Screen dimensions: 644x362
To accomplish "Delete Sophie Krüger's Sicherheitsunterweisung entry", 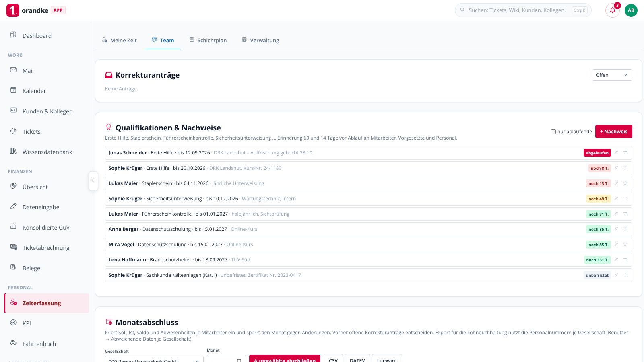I will click(x=625, y=199).
